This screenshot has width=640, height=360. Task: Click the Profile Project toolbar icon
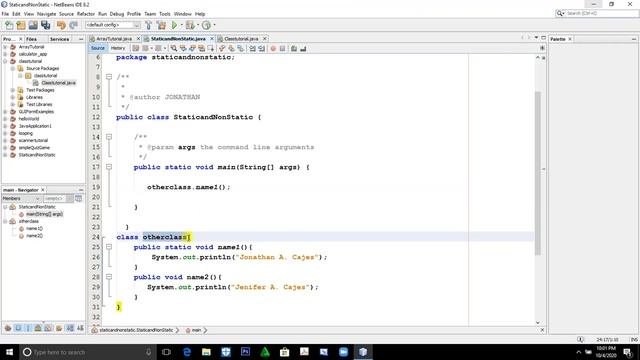point(207,25)
